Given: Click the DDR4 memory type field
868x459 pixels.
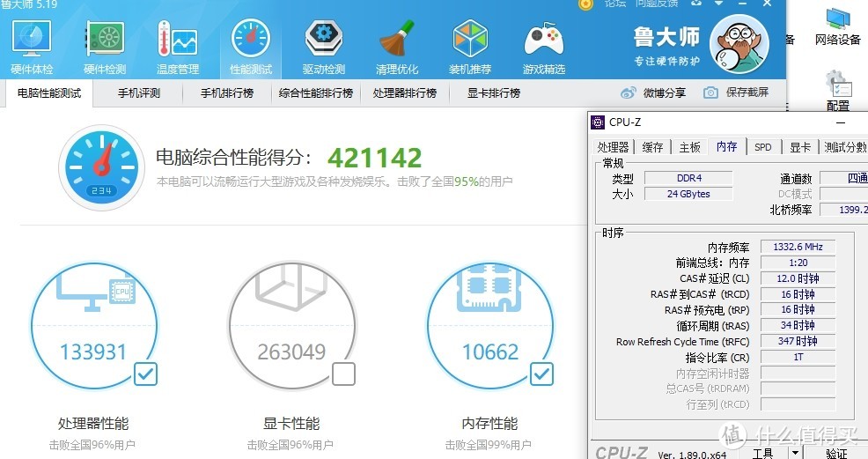Looking at the screenshot, I should click(688, 178).
